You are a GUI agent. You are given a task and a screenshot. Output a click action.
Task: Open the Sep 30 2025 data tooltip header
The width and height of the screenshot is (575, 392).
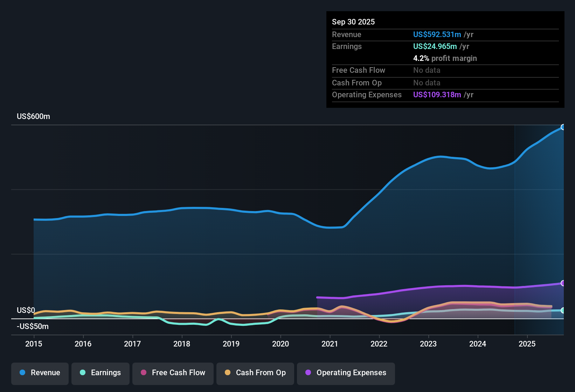[353, 22]
